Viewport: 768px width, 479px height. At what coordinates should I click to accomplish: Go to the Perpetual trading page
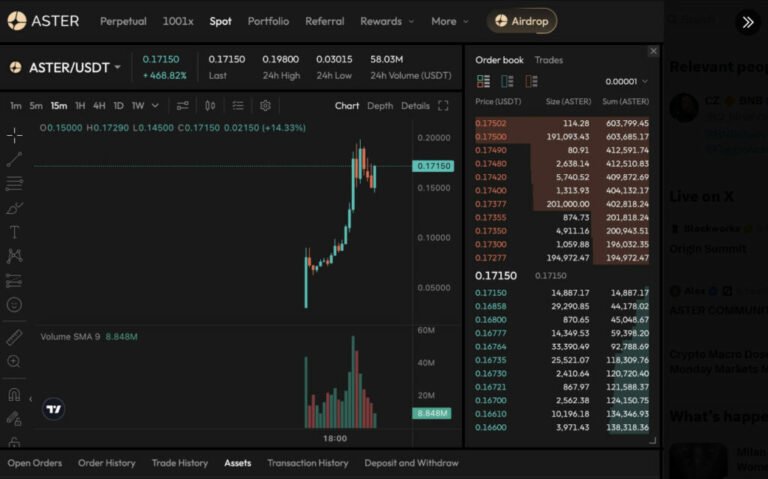pyautogui.click(x=123, y=21)
